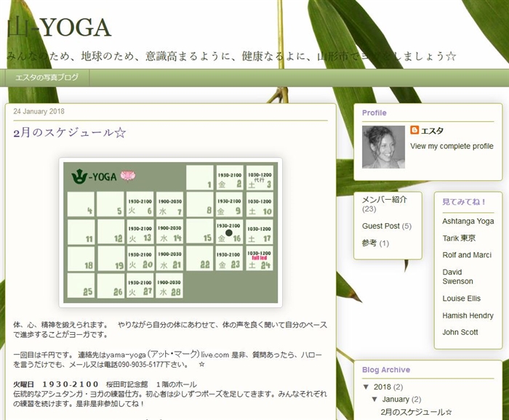Open the メンバー紹介 label
Screen dimensions: 509x420
(x=385, y=199)
